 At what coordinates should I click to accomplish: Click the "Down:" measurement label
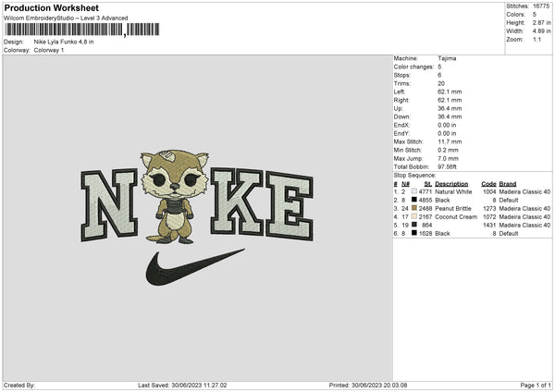tap(401, 116)
